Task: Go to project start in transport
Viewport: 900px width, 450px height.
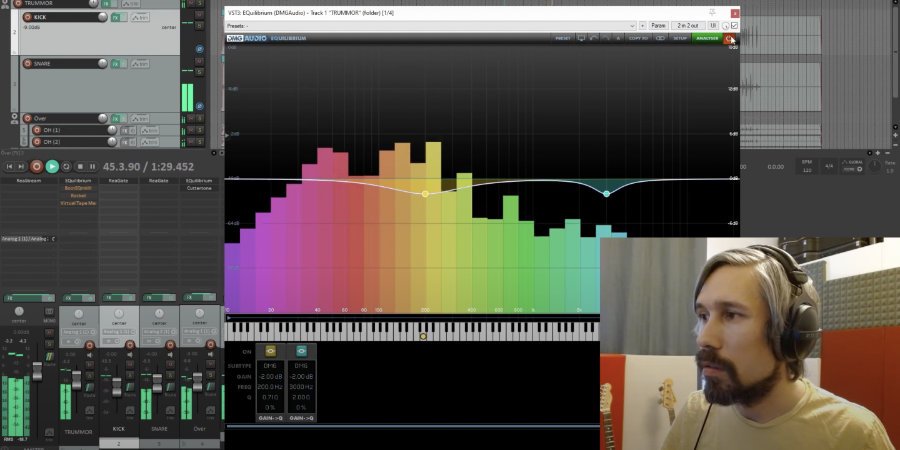Action: click(9, 166)
